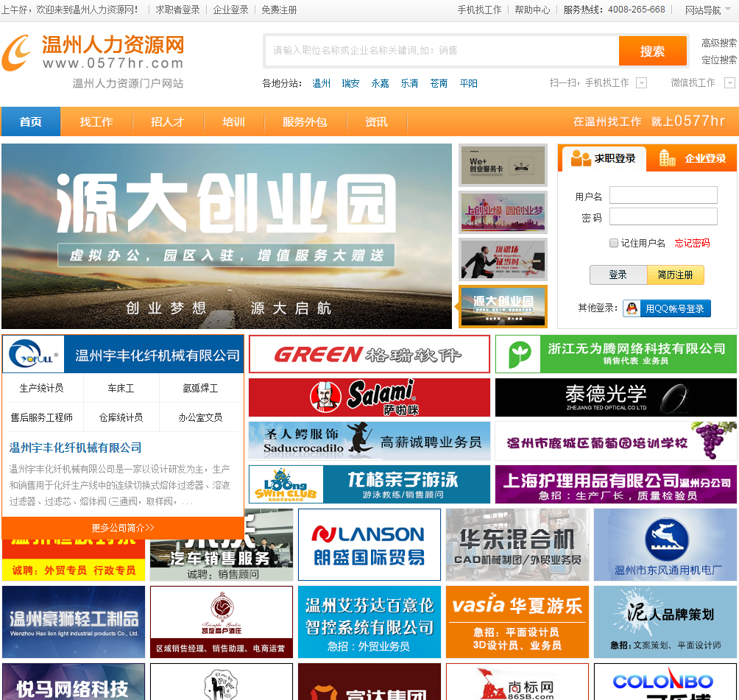Image resolution: width=739 pixels, height=700 pixels.
Task: Open the 仓库统计员 job link
Action: click(x=121, y=417)
